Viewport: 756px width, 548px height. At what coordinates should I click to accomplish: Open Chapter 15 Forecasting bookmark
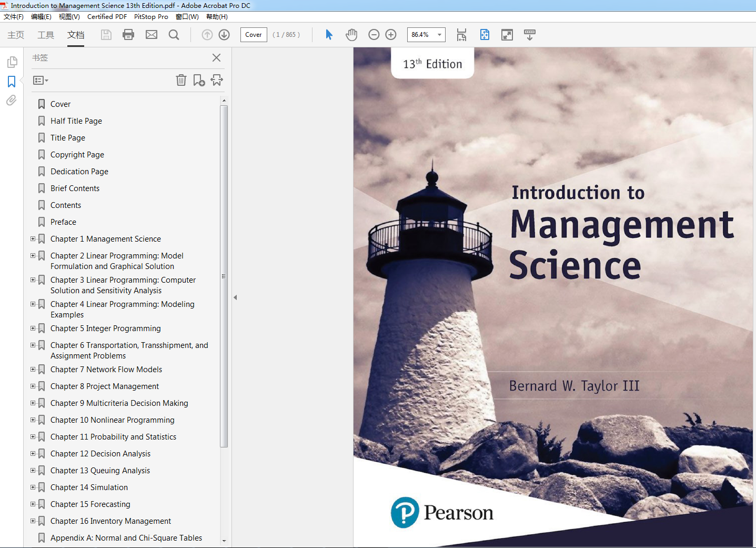[90, 504]
